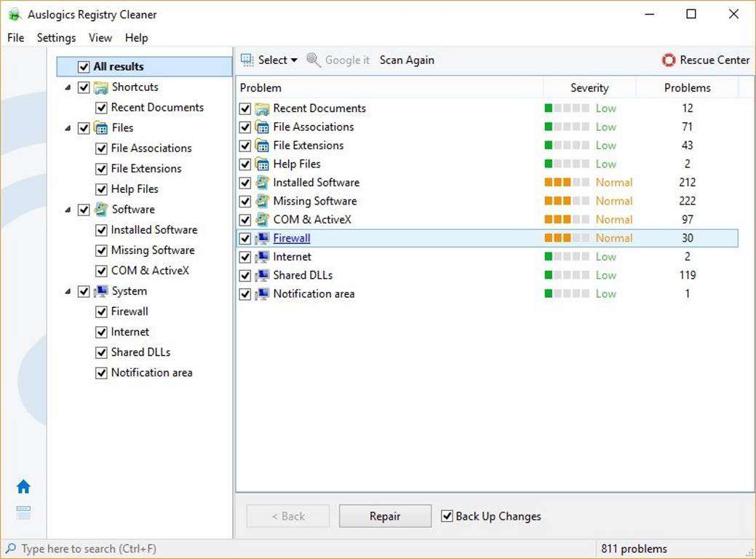Screen dimensions: 756x559
Task: Uncheck Shared DLLs in the results list
Action: pyautogui.click(x=245, y=276)
